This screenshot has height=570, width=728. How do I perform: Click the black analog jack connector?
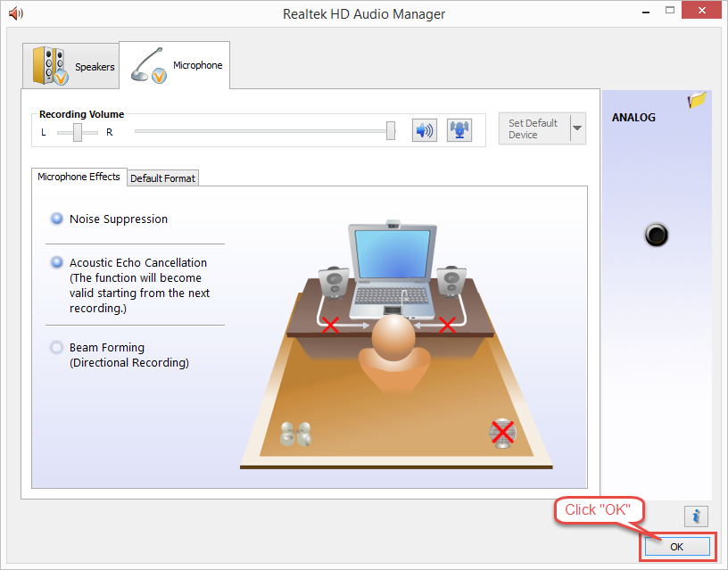click(x=656, y=235)
